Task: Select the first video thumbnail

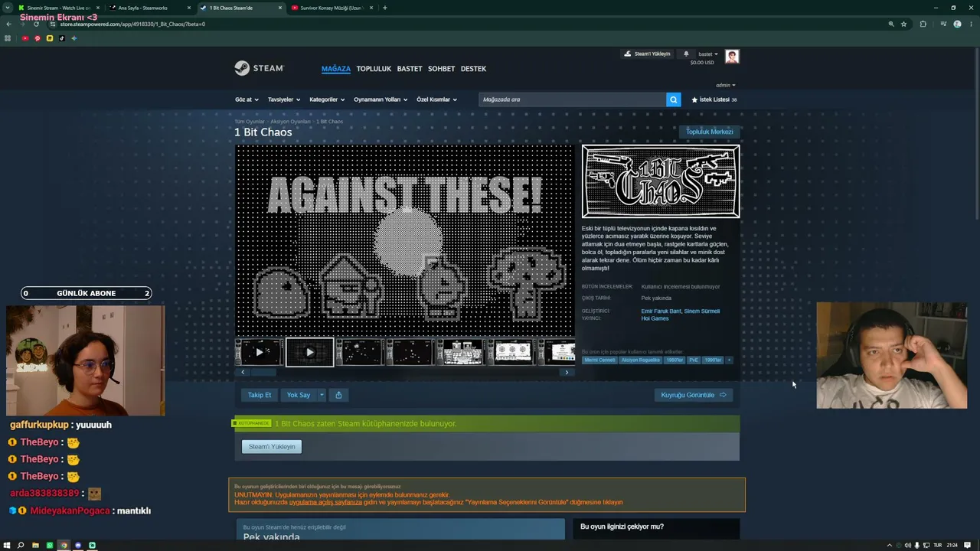Action: click(259, 352)
